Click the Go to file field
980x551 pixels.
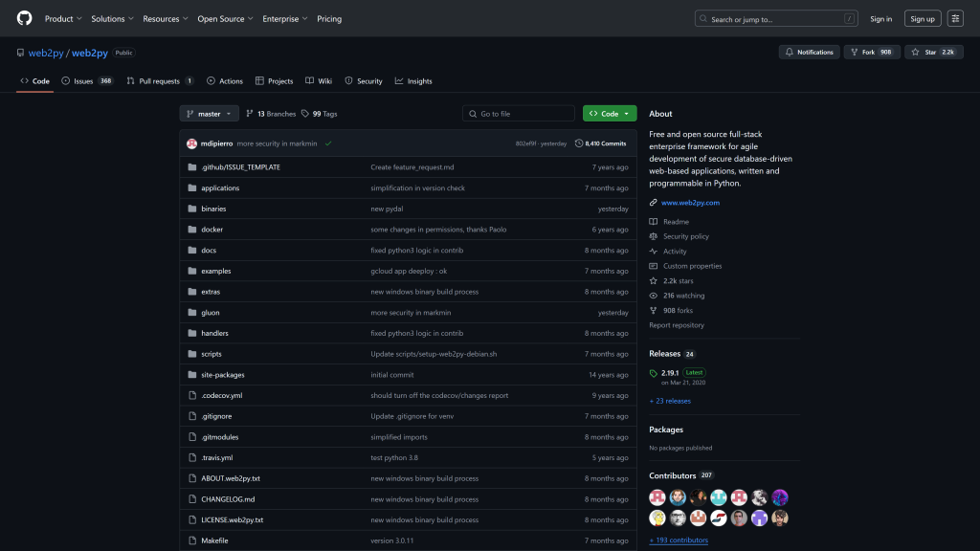click(x=519, y=114)
